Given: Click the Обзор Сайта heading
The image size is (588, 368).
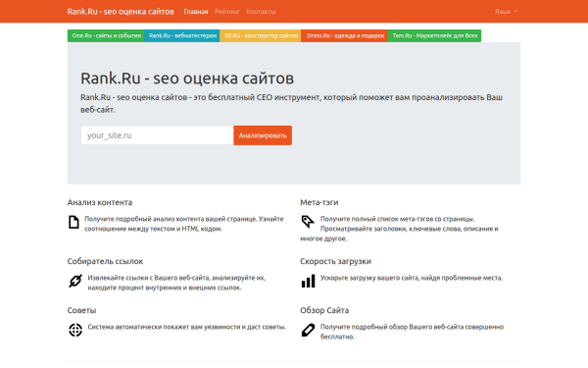Looking at the screenshot, I should (324, 310).
